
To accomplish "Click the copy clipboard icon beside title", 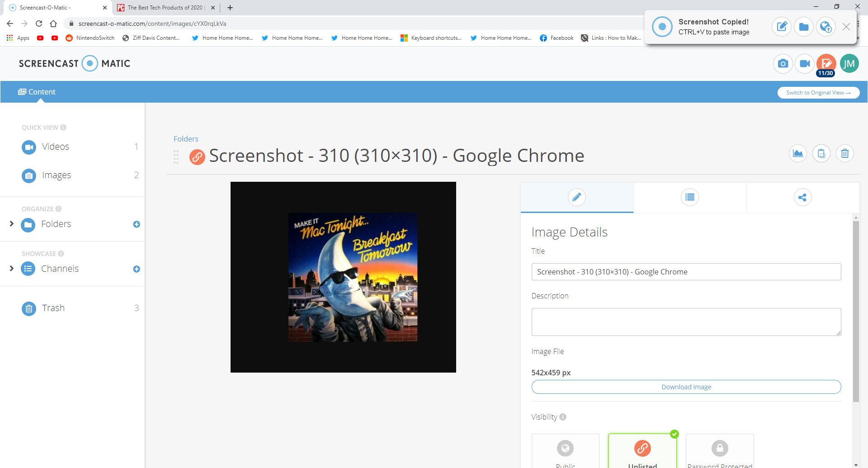I will (821, 154).
